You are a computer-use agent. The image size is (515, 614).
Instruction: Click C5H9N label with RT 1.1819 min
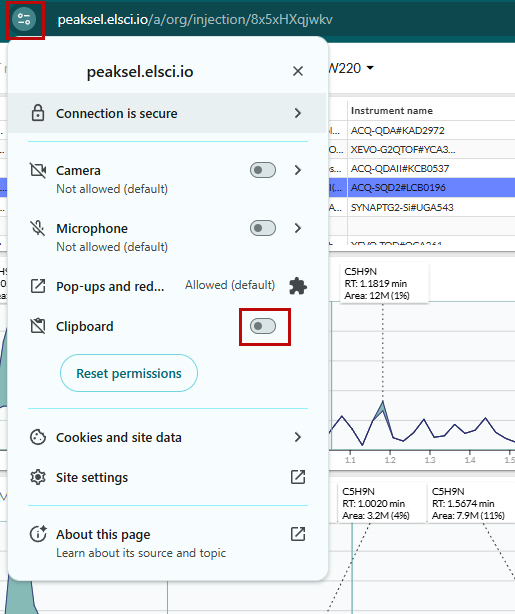coord(384,283)
